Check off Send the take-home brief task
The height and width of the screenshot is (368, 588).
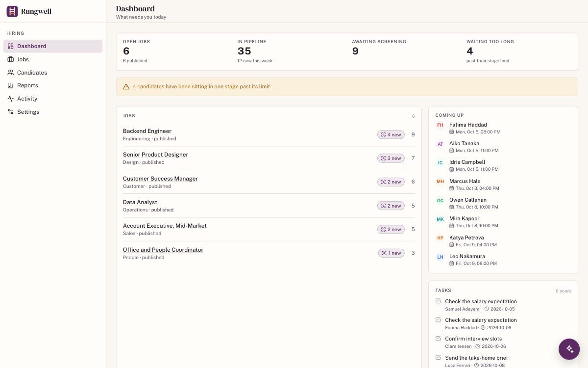[x=438, y=357]
